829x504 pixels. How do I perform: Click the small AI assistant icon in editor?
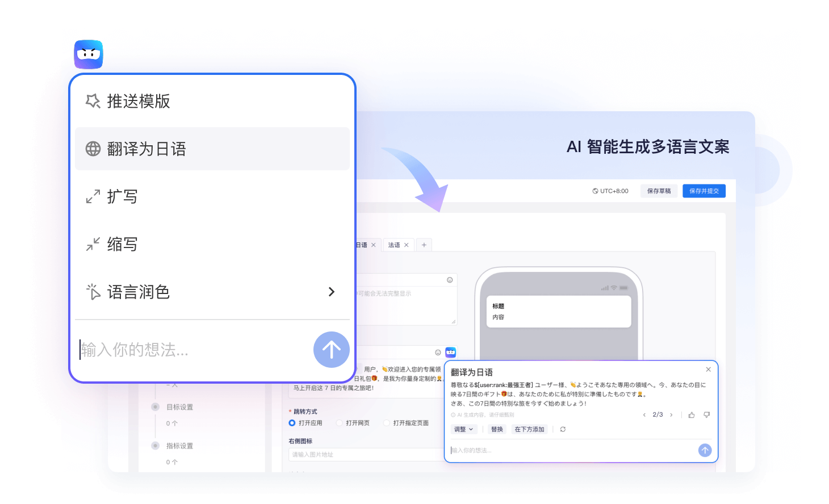point(450,352)
